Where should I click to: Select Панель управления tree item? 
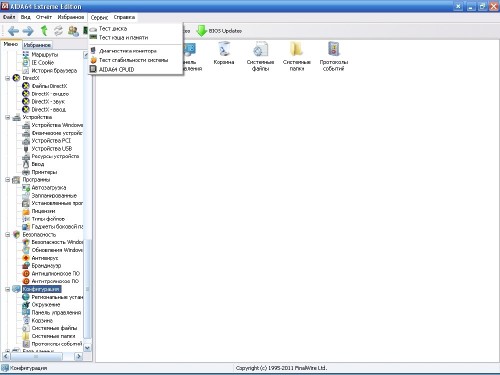[56, 313]
